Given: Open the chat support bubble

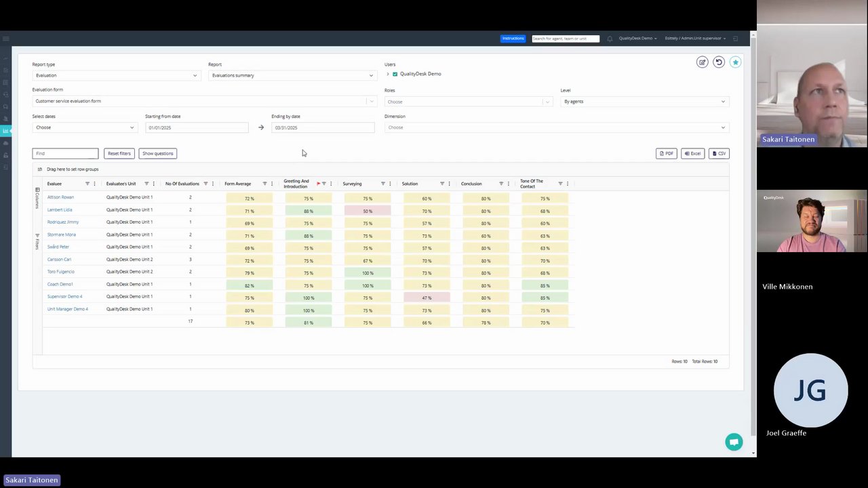Looking at the screenshot, I should 734,442.
